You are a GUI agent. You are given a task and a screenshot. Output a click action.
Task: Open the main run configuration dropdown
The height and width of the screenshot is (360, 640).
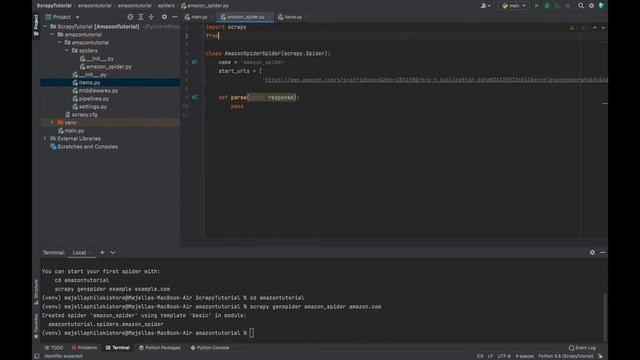click(x=514, y=6)
